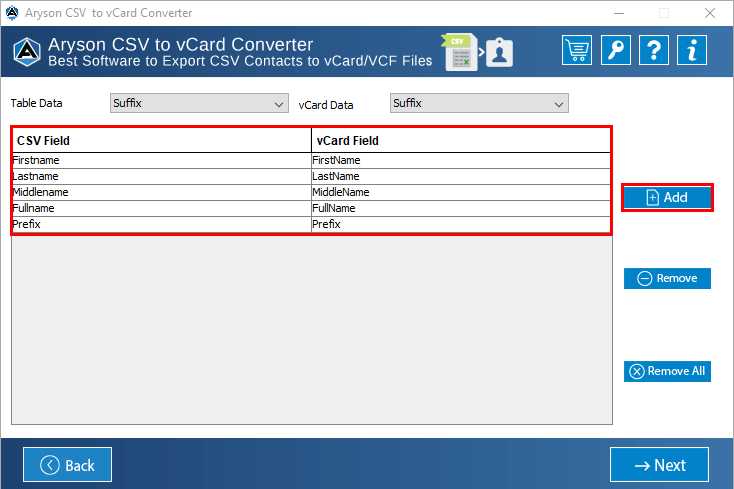Add the selected field mapping
The width and height of the screenshot is (734, 489).
click(x=667, y=197)
